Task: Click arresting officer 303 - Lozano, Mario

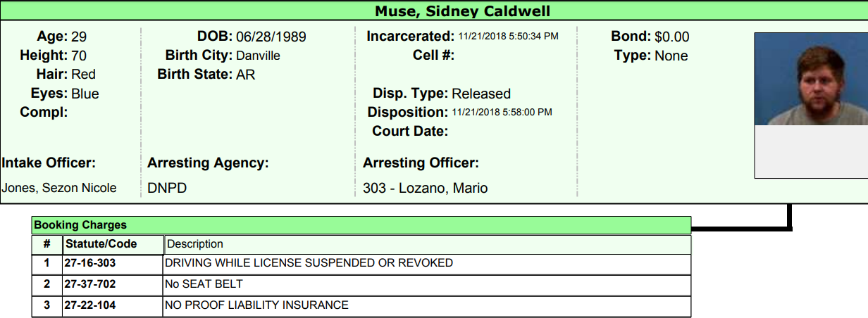Action: coord(426,189)
